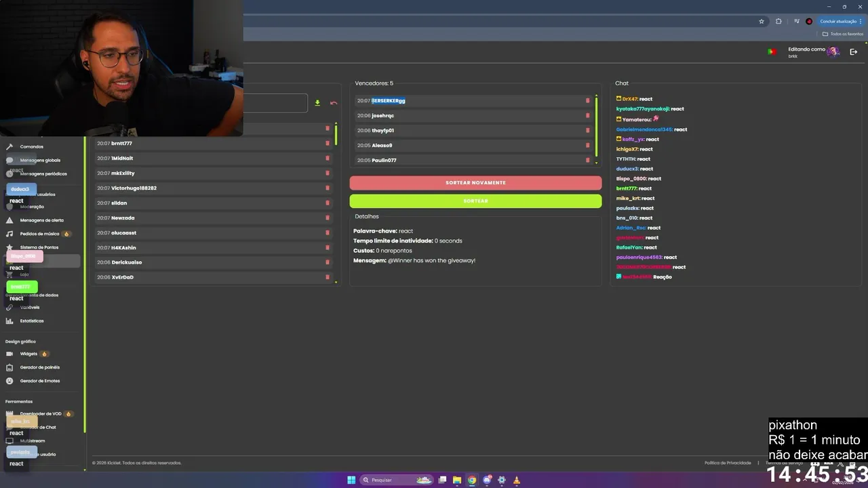Delete participant slidan from list
This screenshot has width=868, height=488.
[x=328, y=203]
